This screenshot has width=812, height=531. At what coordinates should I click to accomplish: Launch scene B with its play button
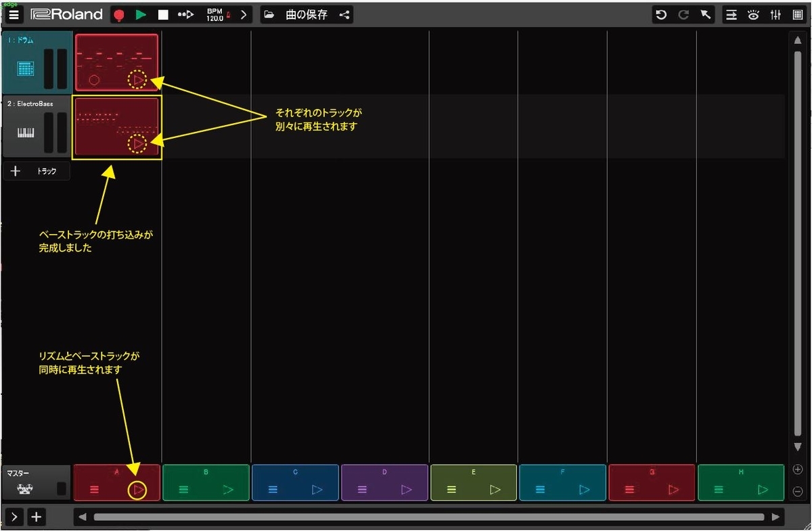(228, 489)
